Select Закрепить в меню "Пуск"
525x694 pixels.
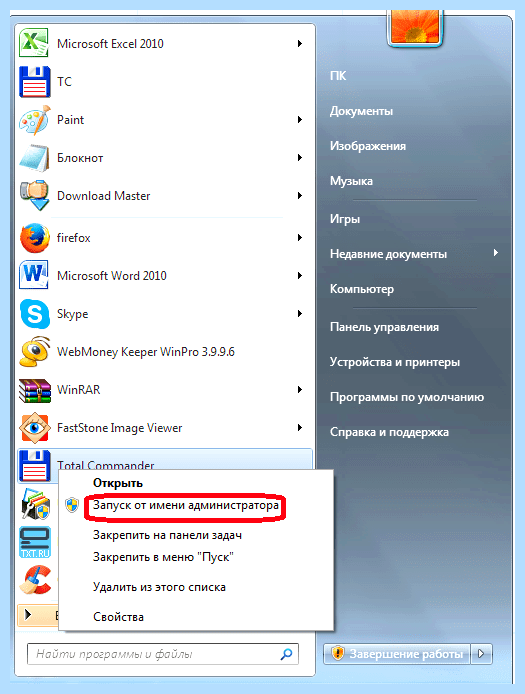[163, 557]
